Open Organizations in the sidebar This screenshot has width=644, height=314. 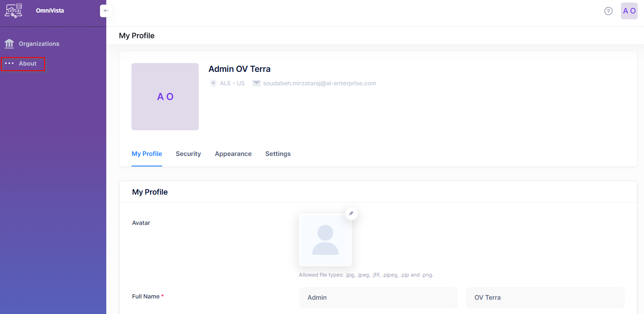39,44
